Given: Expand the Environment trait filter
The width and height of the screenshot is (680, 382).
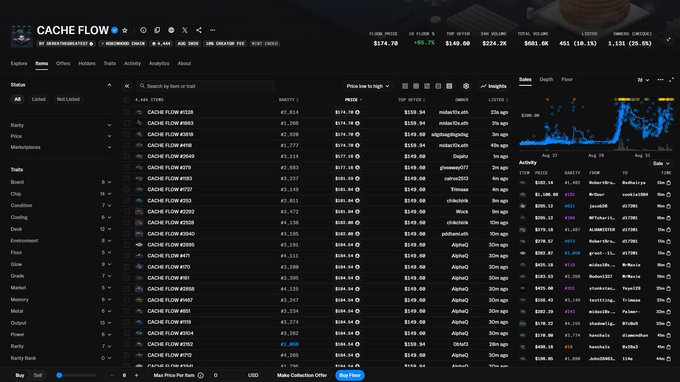Looking at the screenshot, I should coord(61,241).
